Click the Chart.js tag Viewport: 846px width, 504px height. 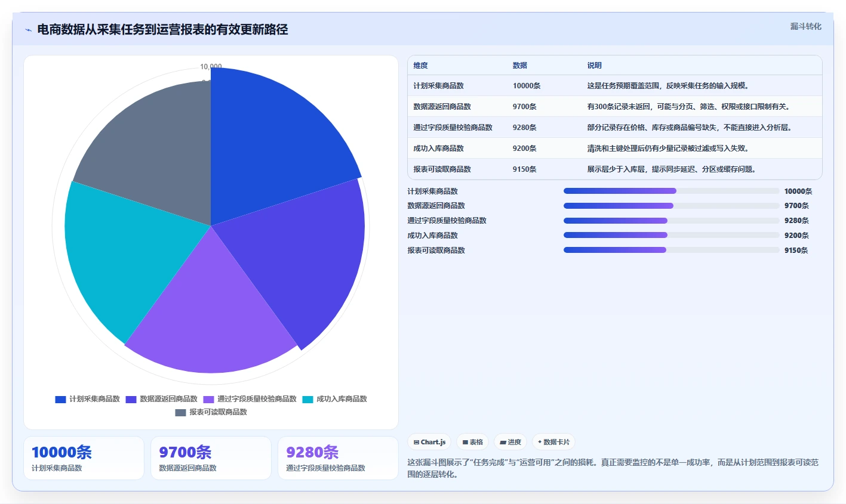click(x=429, y=442)
